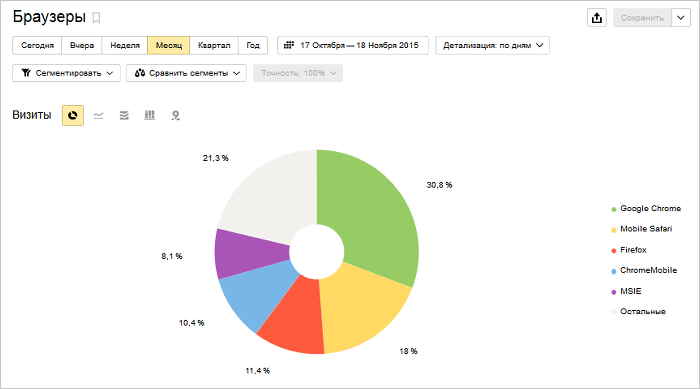Click the export/share icon button
Screen dimensions: 700x389
596,18
